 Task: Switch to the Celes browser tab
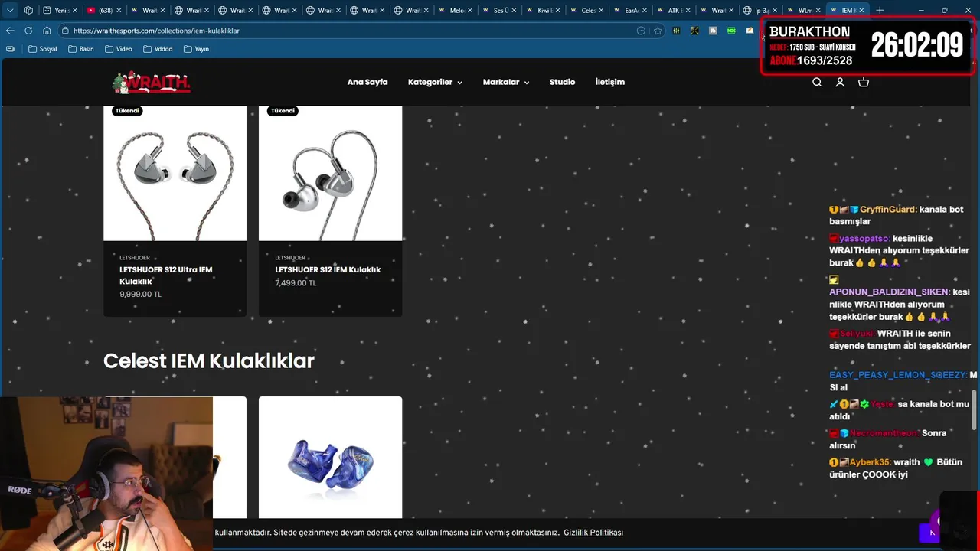coord(588,11)
